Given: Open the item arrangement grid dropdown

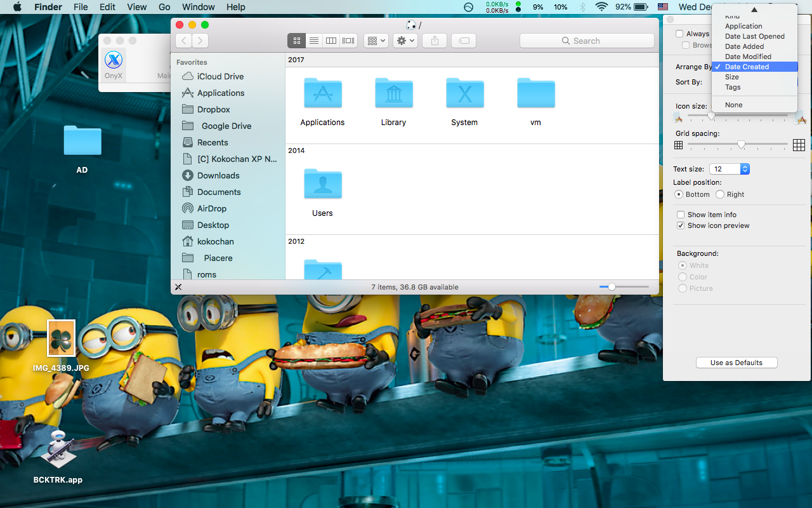Looking at the screenshot, I should pyautogui.click(x=376, y=41).
